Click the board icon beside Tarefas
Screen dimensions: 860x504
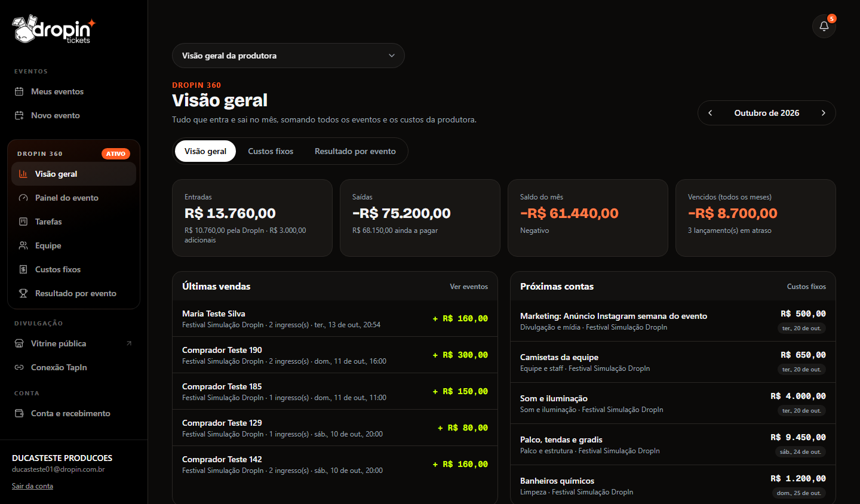coord(23,222)
